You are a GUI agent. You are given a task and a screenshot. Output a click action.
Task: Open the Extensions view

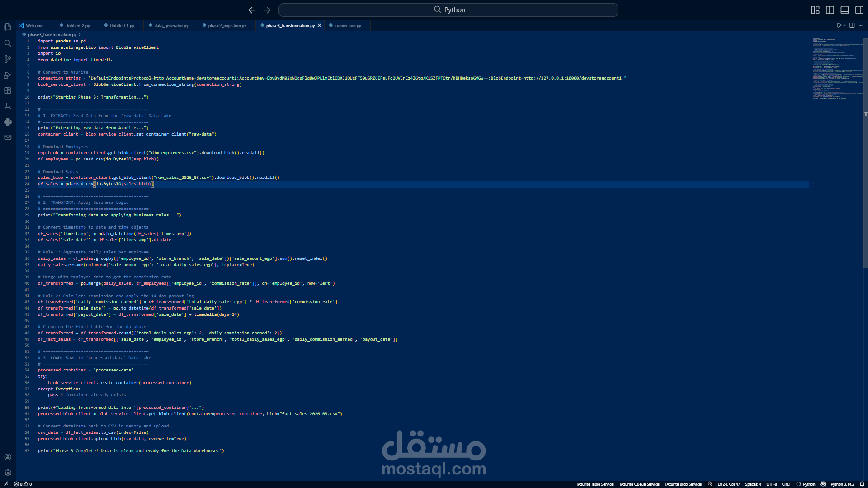pos(8,90)
